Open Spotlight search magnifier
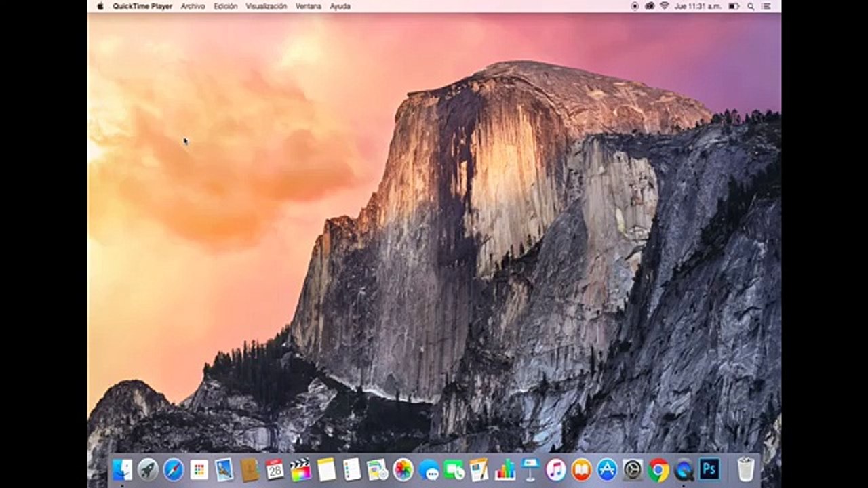This screenshot has width=868, height=488. tap(751, 6)
